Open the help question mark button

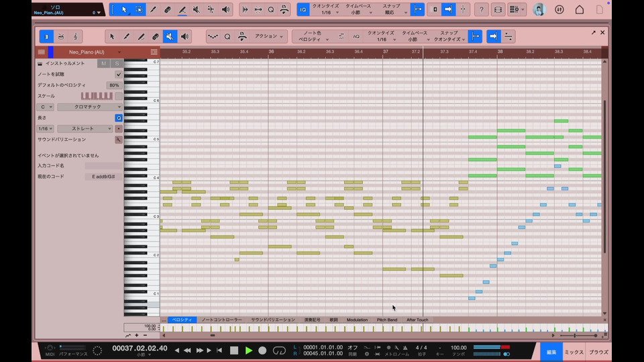click(482, 9)
